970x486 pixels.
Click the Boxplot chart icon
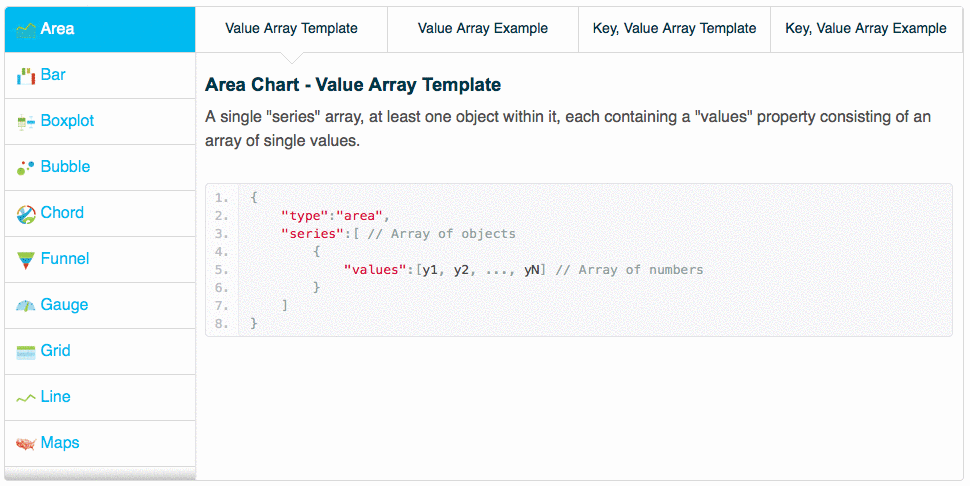[x=26, y=121]
